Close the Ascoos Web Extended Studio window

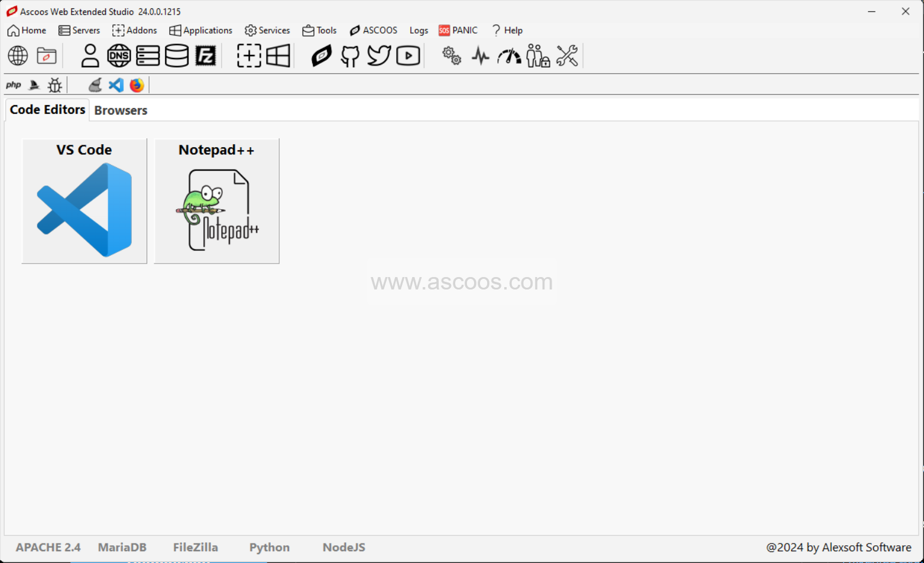coord(905,11)
